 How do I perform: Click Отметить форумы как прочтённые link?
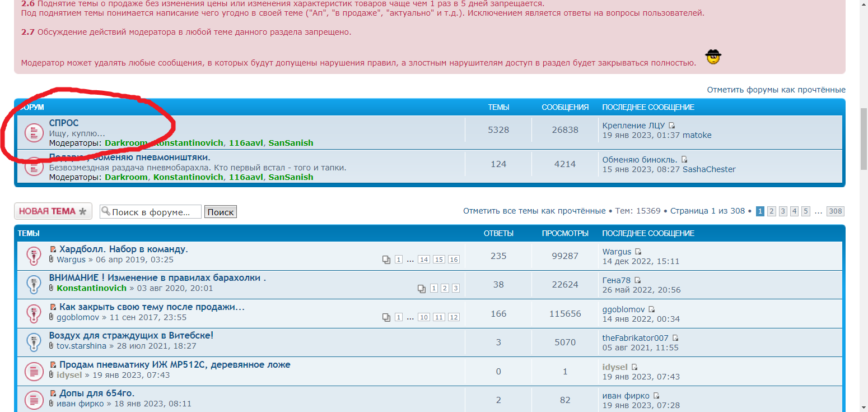point(776,90)
